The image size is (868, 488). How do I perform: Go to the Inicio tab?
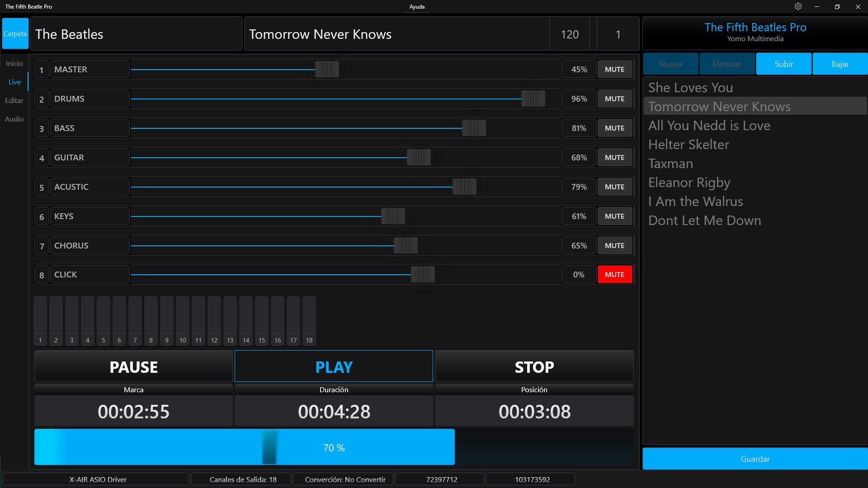[x=14, y=64]
